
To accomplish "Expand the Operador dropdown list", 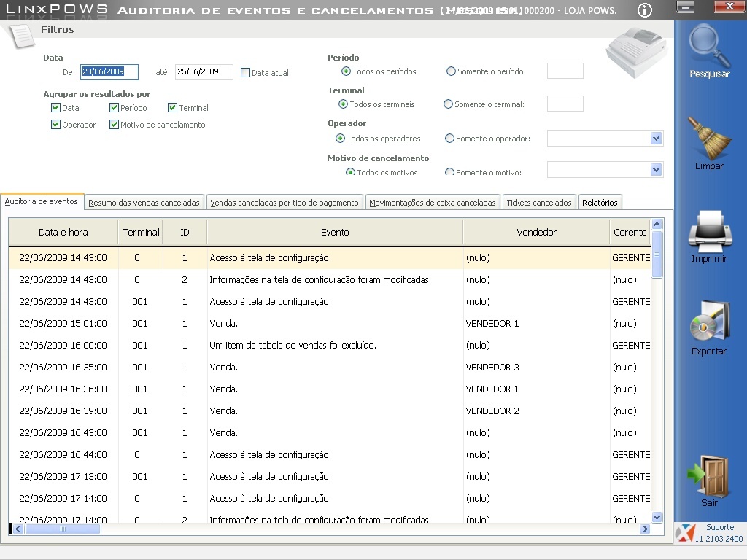I will pyautogui.click(x=656, y=139).
